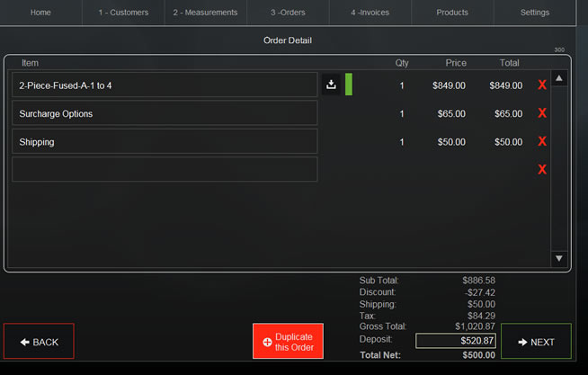Click the Gross Total value $1,020.87
This screenshot has height=375, width=588.
coord(475,326)
